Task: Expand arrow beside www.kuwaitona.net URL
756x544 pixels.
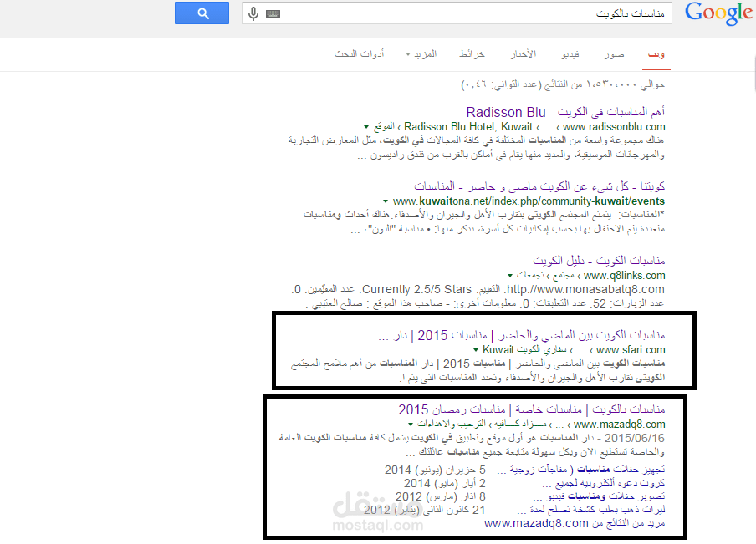Action: 386,201
